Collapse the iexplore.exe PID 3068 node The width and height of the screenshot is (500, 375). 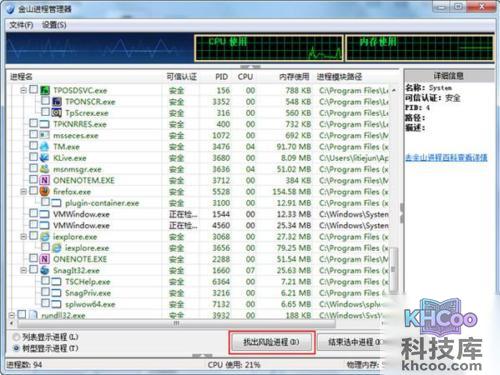pos(23,237)
